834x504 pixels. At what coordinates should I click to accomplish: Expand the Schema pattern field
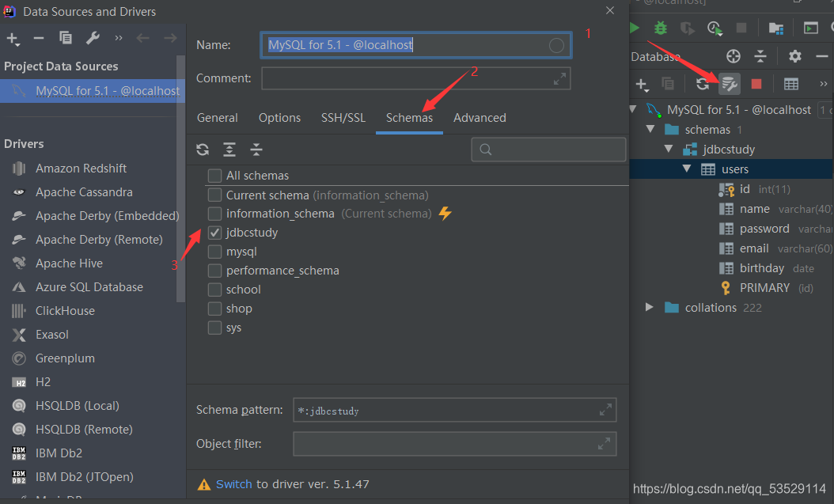605,410
